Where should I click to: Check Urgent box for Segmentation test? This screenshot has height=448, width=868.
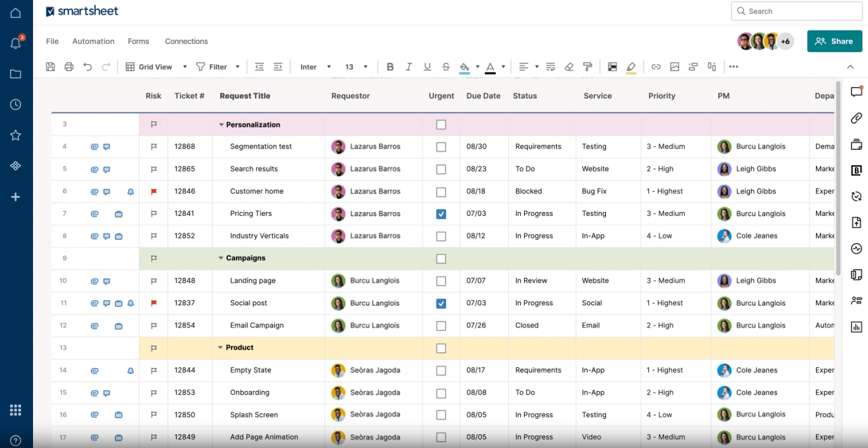pyautogui.click(x=441, y=147)
